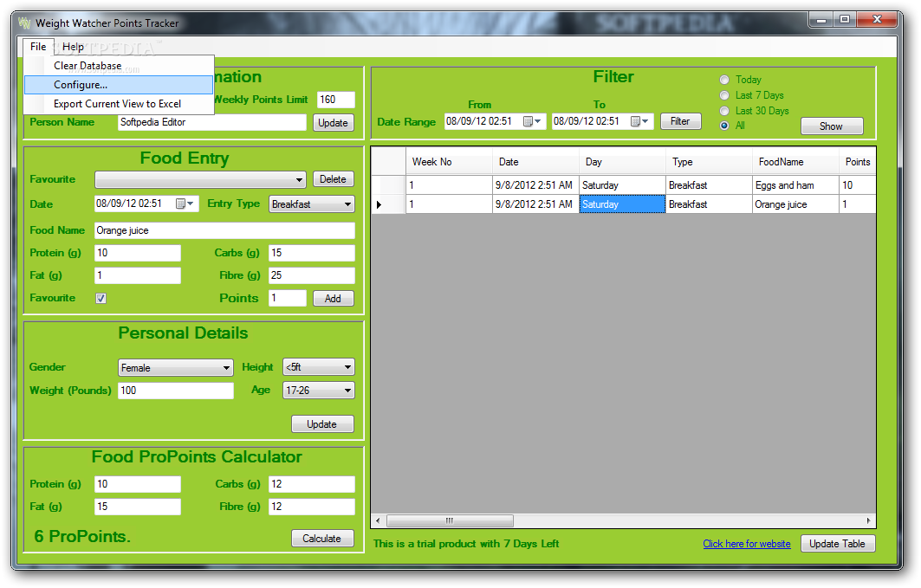The image size is (921, 588).
Task: Click Update in Personal Details
Action: click(322, 424)
